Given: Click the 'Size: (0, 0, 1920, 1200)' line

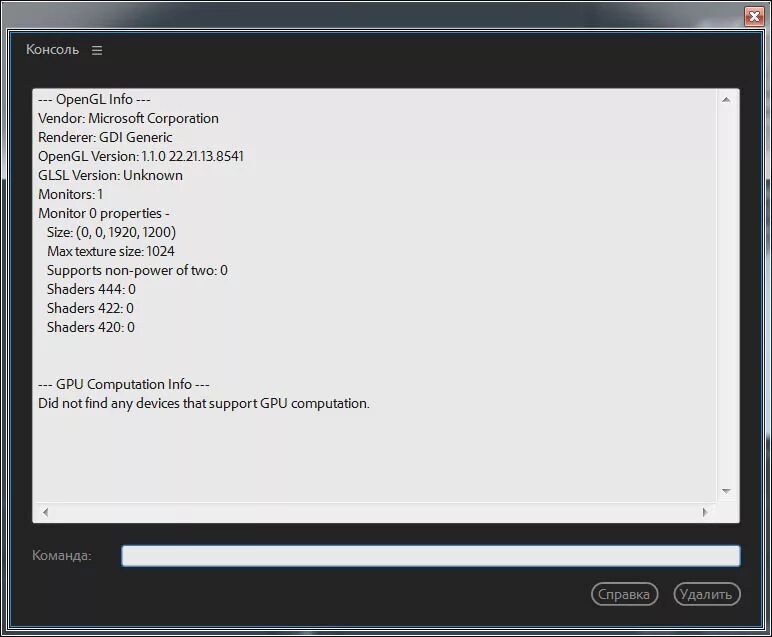Looking at the screenshot, I should pos(111,232).
